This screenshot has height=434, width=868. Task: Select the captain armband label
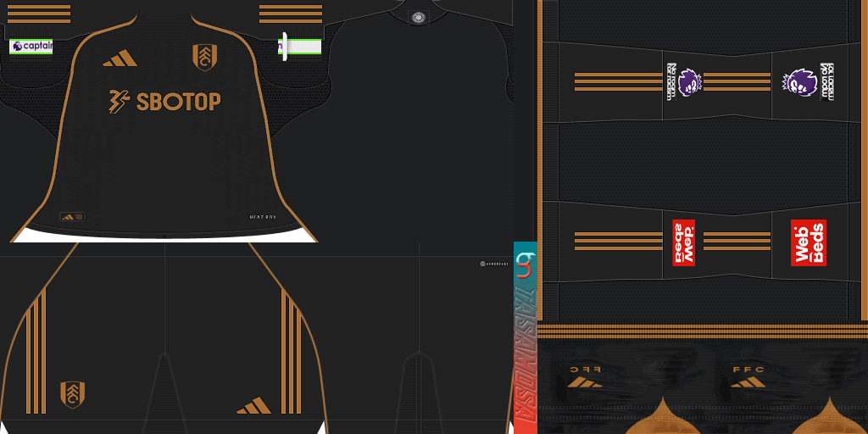click(x=31, y=47)
